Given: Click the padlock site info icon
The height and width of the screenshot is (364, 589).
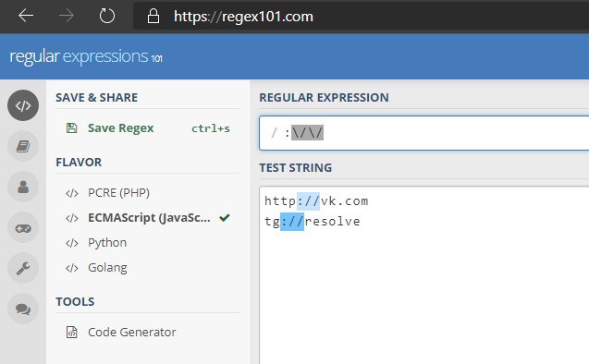Looking at the screenshot, I should tap(153, 16).
